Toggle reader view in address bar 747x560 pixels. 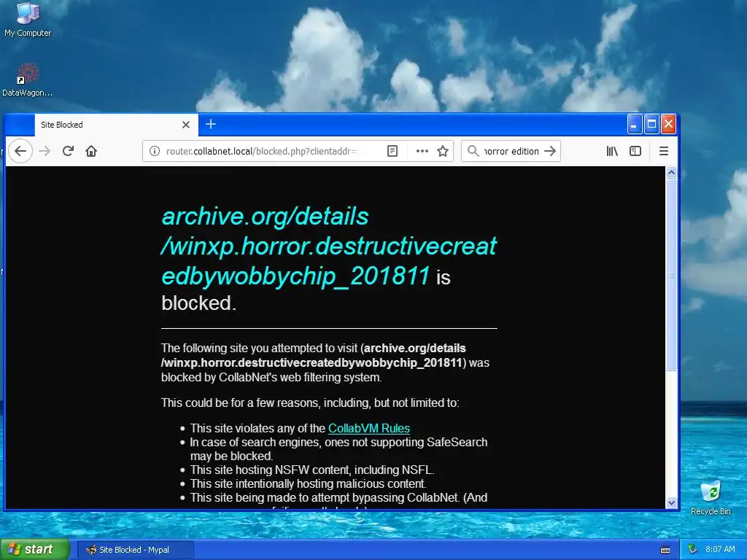(x=392, y=151)
